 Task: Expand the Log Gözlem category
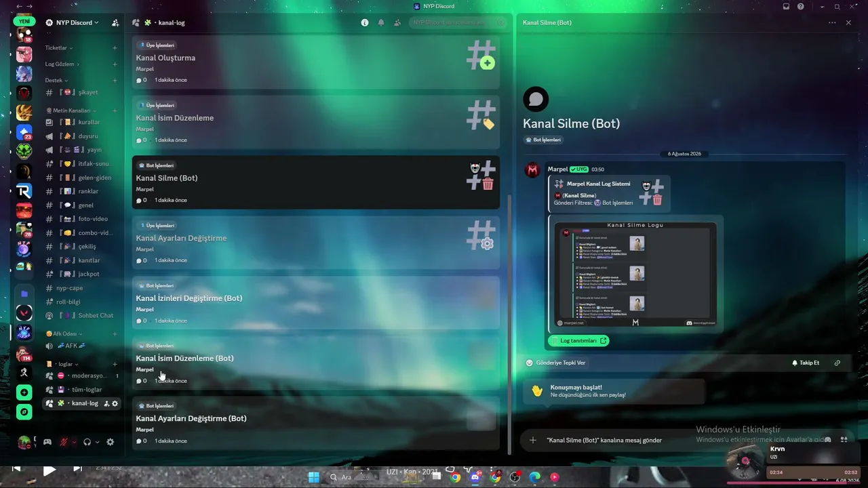(x=62, y=64)
